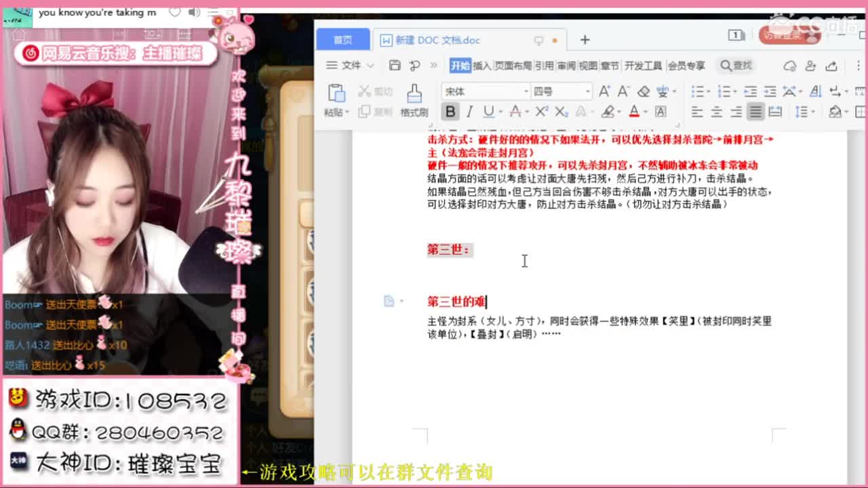Click the 查找 search button
This screenshot has width=868, height=488.
coord(736,66)
